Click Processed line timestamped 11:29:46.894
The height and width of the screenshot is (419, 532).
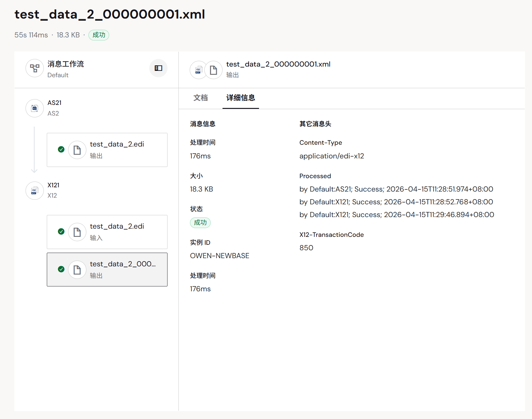[397, 215]
